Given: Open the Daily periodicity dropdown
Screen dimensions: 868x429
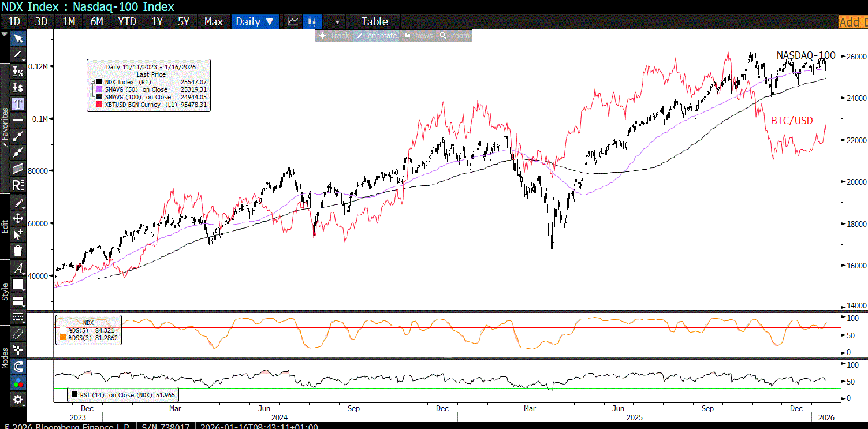Looking at the screenshot, I should (x=255, y=22).
